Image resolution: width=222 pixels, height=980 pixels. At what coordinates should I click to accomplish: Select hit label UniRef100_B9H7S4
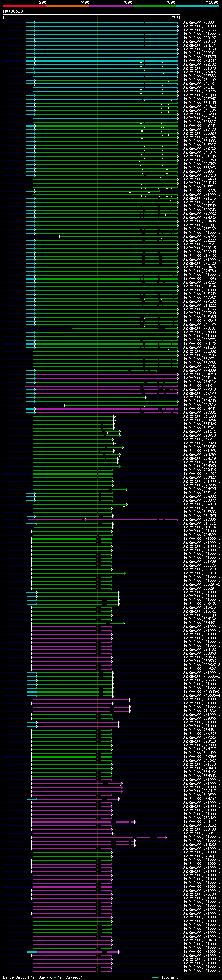click(x=199, y=45)
